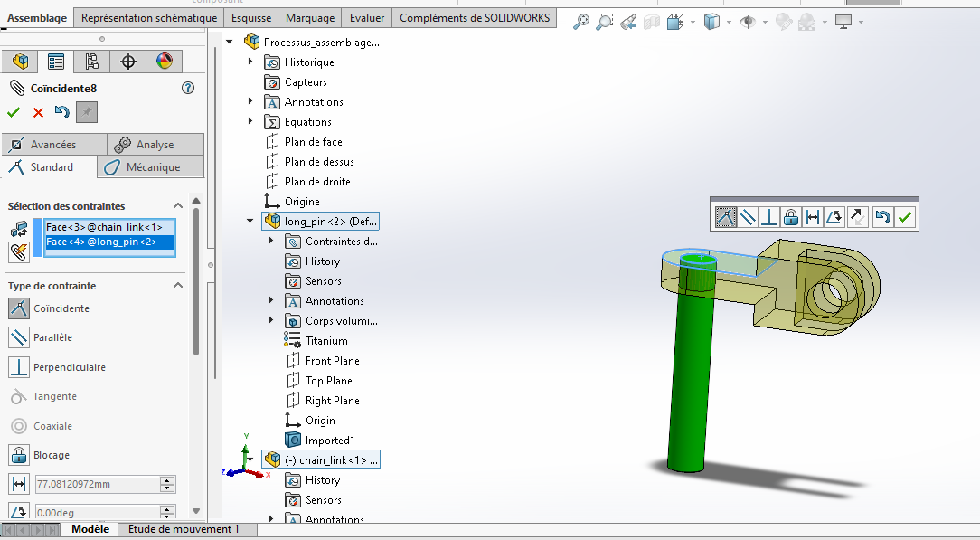Click the Previous View icon
Viewport: 980px width, 540px height.
point(628,23)
